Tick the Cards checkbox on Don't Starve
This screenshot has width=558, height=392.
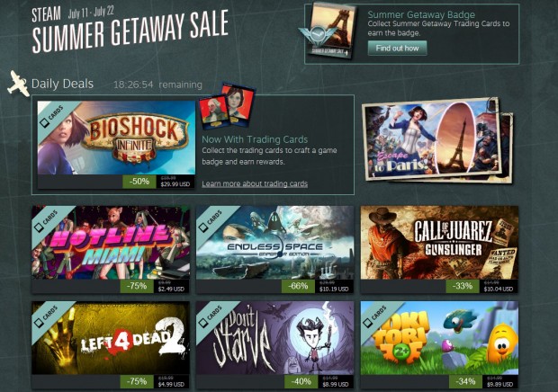pos(202,323)
